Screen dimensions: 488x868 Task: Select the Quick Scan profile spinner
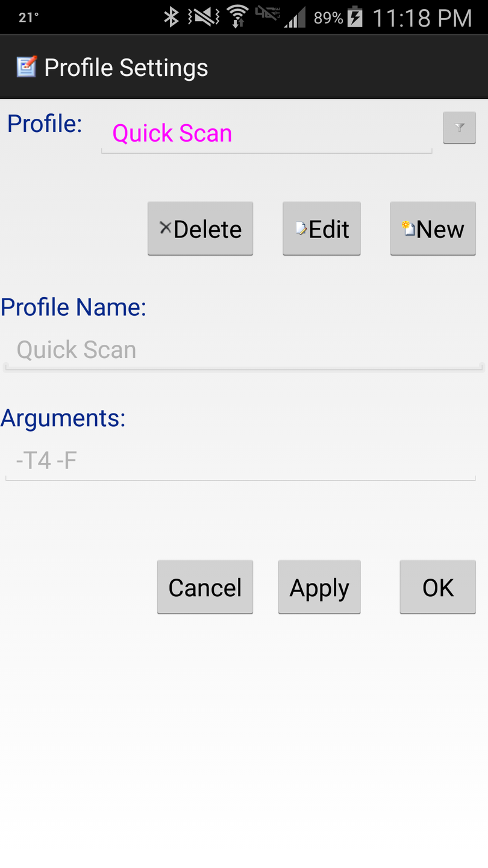[266, 134]
